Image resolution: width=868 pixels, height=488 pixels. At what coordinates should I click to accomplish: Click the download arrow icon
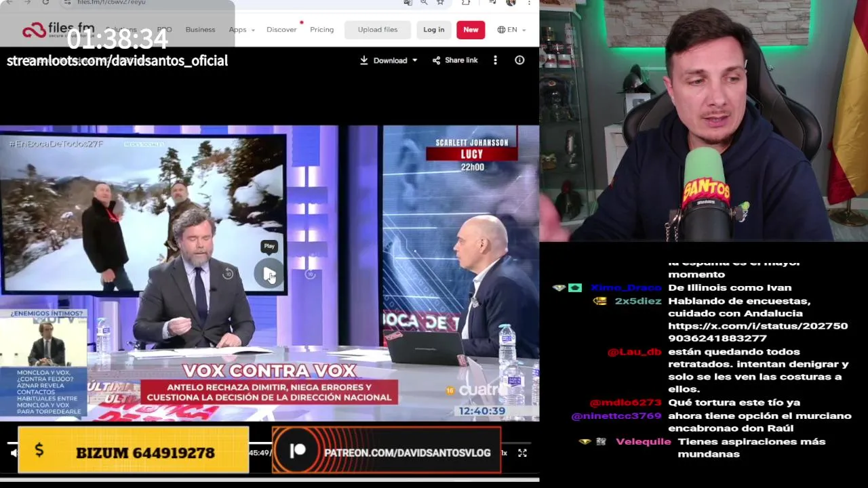(x=364, y=60)
